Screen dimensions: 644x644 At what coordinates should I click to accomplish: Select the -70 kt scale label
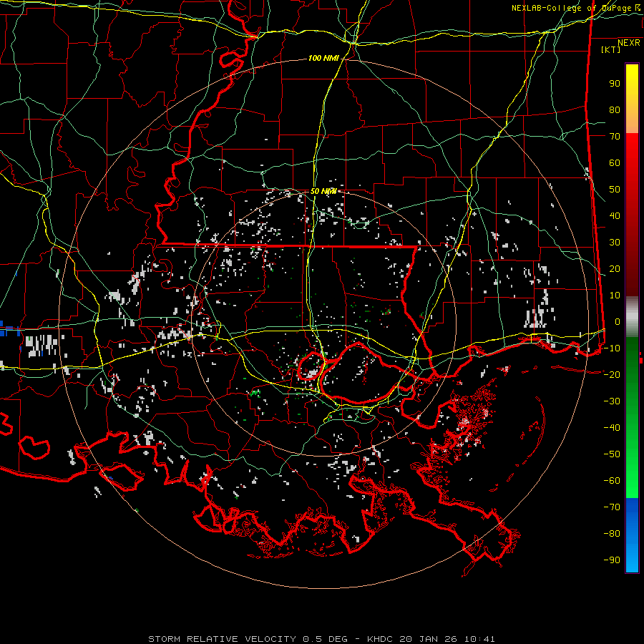pyautogui.click(x=612, y=507)
